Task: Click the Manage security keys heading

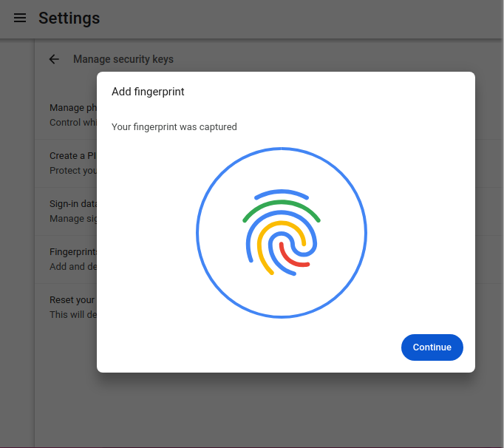Action: click(123, 59)
